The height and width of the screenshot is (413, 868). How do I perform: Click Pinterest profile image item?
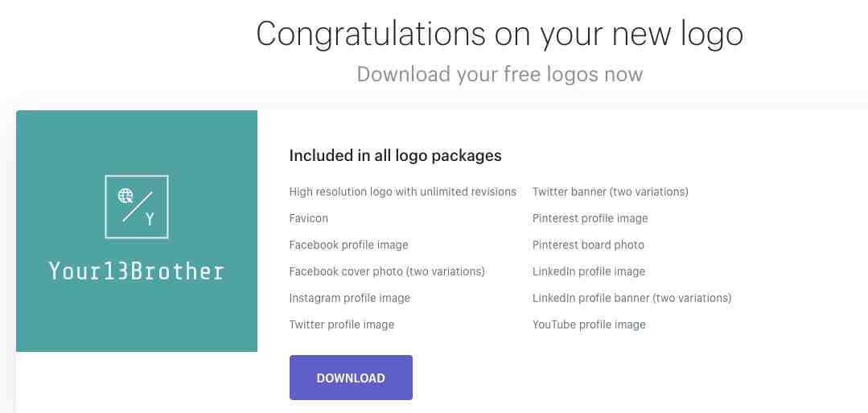[x=590, y=218]
